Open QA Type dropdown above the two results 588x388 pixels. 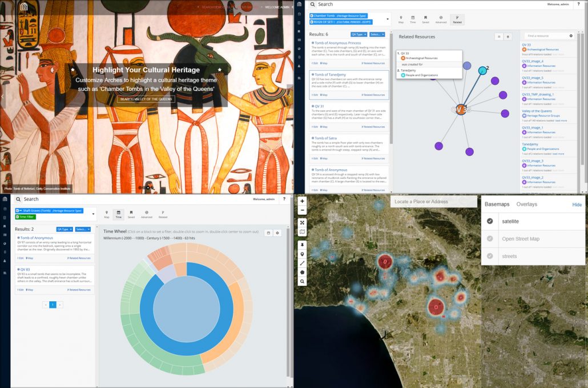click(x=65, y=229)
